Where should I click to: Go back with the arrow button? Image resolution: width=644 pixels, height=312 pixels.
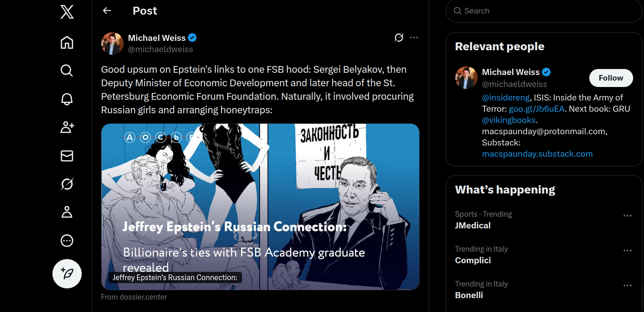pos(107,11)
